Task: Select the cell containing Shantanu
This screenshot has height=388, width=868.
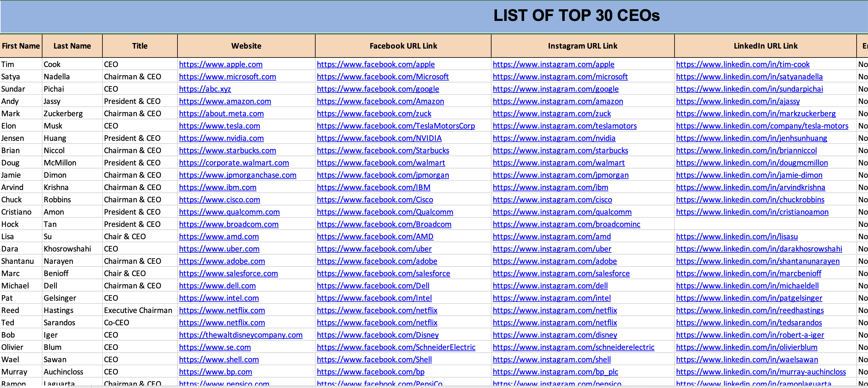Action: coord(21,261)
